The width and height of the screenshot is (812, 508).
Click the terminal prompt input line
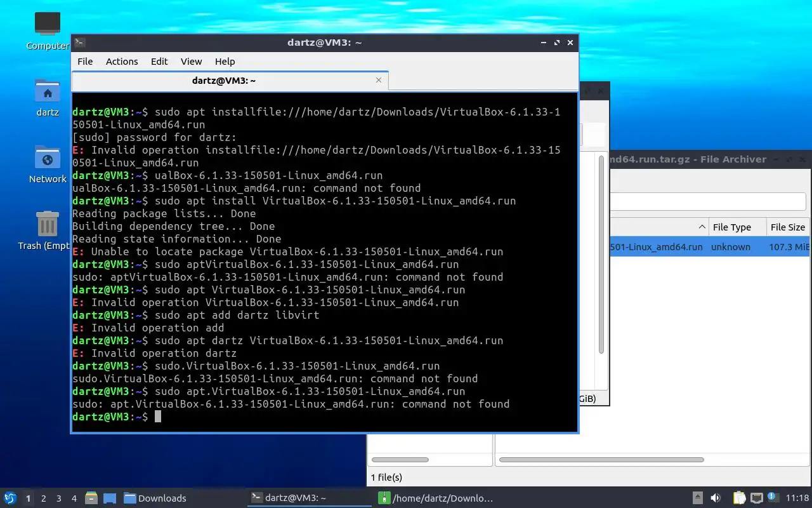coord(324,417)
